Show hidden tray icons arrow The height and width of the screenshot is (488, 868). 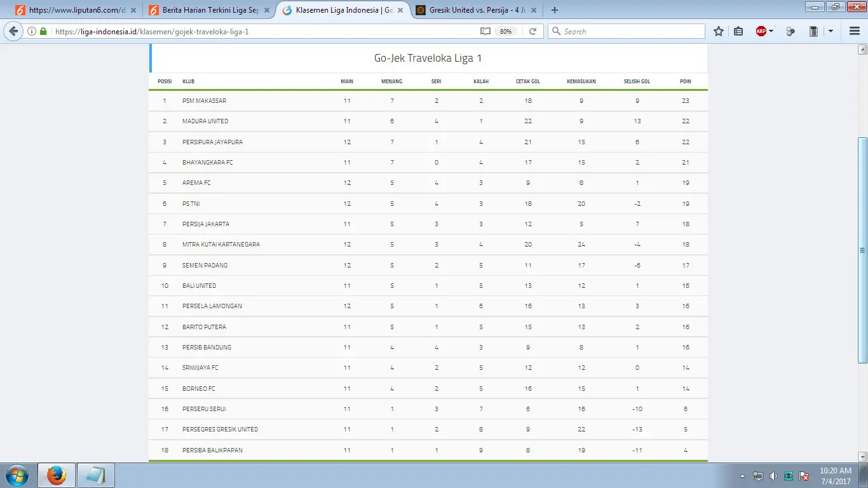coord(743,476)
